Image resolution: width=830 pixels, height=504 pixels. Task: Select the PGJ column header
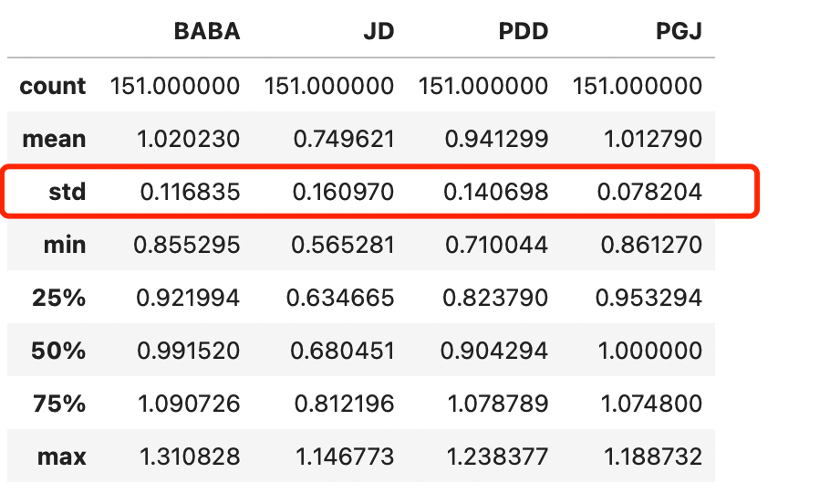point(677,31)
